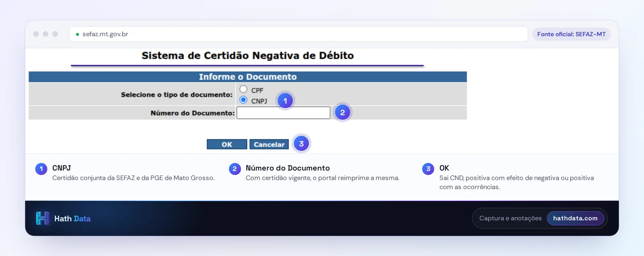Select the CNPJ radio button
644x256 pixels.
pos(243,99)
